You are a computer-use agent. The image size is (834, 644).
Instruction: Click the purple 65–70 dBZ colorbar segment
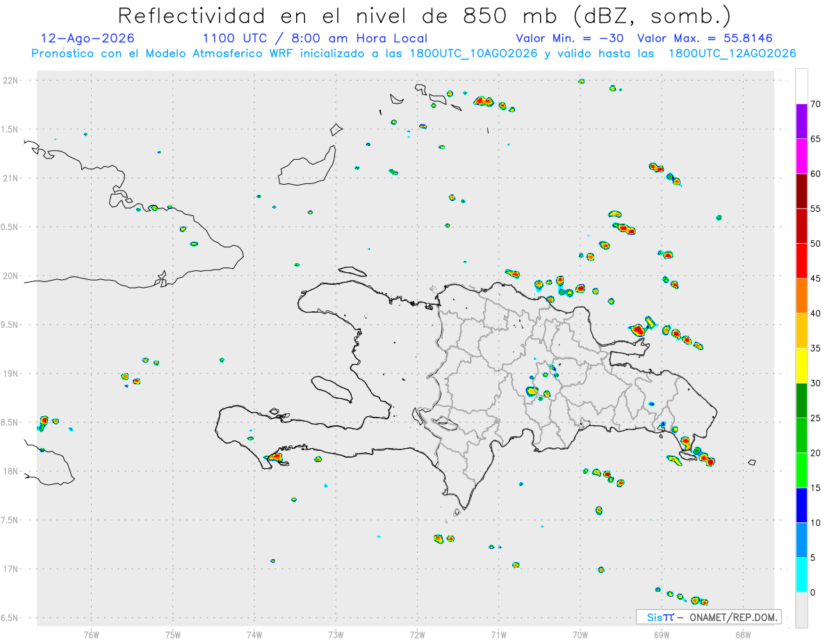point(801,122)
